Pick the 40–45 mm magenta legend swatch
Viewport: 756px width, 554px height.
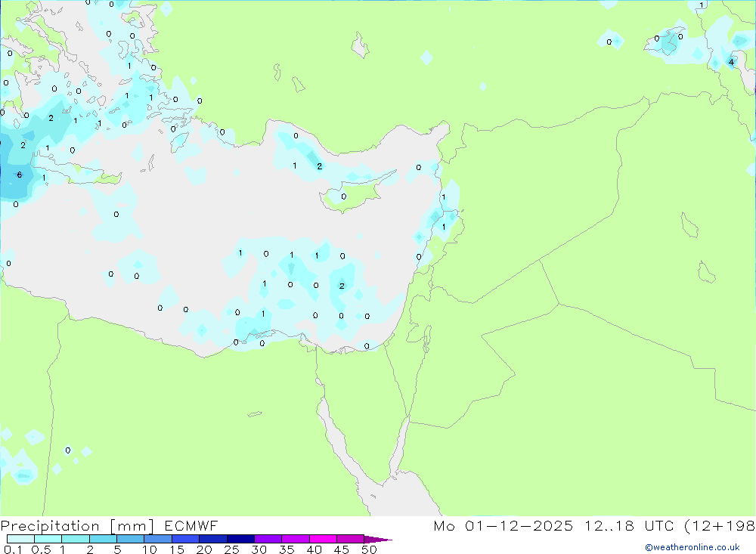coord(323,539)
